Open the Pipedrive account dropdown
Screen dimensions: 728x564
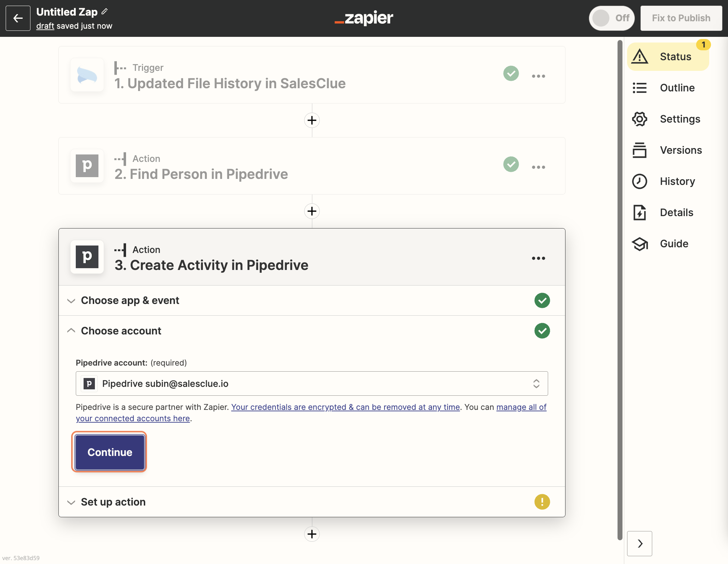pos(312,384)
